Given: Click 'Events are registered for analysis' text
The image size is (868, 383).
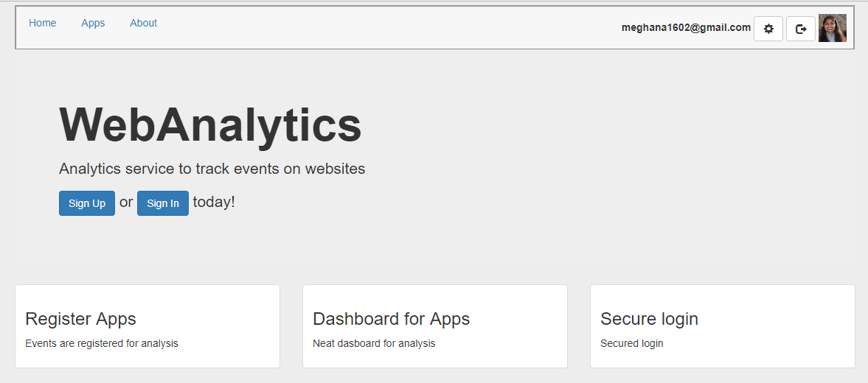Looking at the screenshot, I should point(102,343).
